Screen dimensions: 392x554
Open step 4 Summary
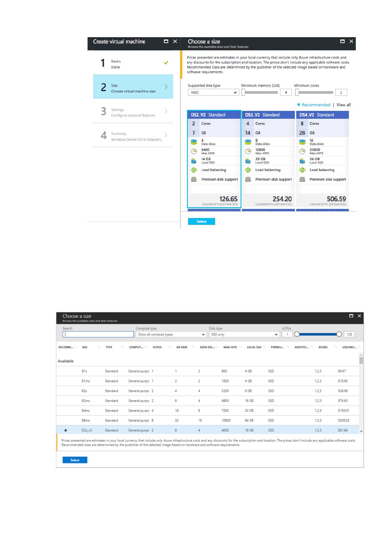[x=133, y=136]
